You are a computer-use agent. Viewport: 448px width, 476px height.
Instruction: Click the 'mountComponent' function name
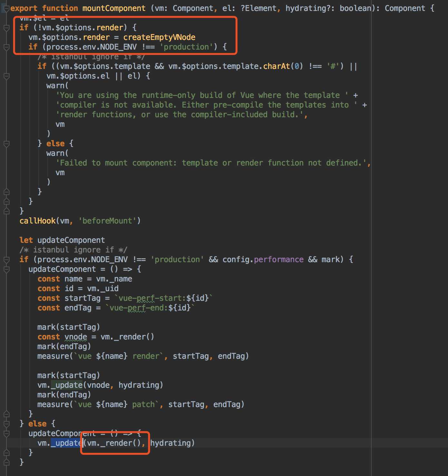[x=114, y=8]
